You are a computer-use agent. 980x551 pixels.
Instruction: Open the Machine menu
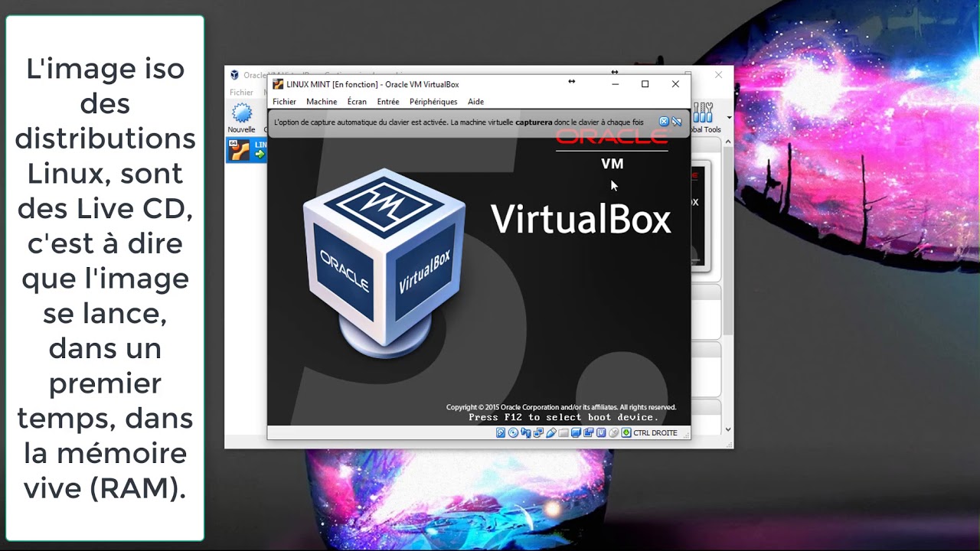(322, 102)
